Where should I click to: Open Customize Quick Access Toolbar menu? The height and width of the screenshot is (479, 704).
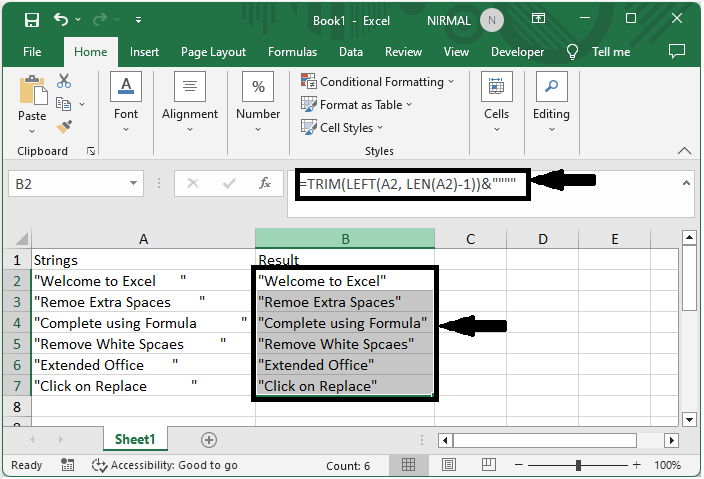pyautogui.click(x=139, y=20)
